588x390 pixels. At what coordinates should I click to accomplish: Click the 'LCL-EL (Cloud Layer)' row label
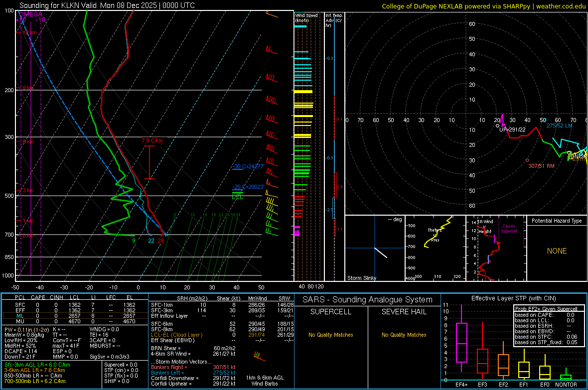[176, 335]
